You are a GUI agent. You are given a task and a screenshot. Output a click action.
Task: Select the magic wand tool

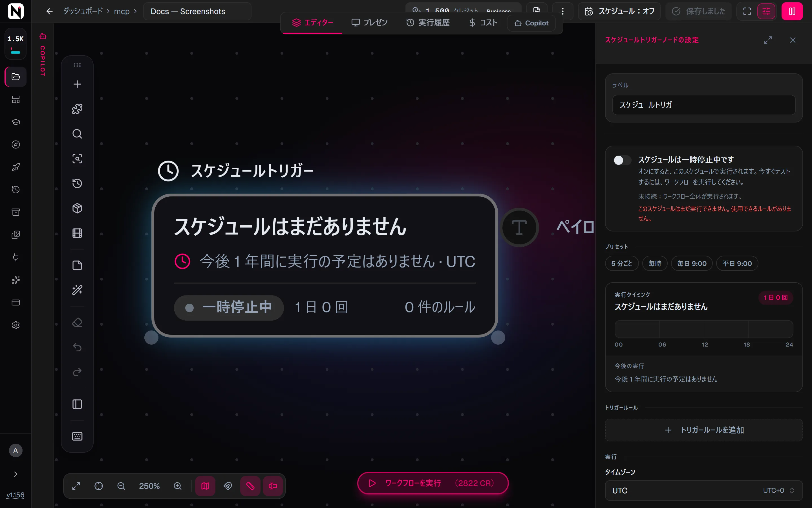[x=77, y=290]
